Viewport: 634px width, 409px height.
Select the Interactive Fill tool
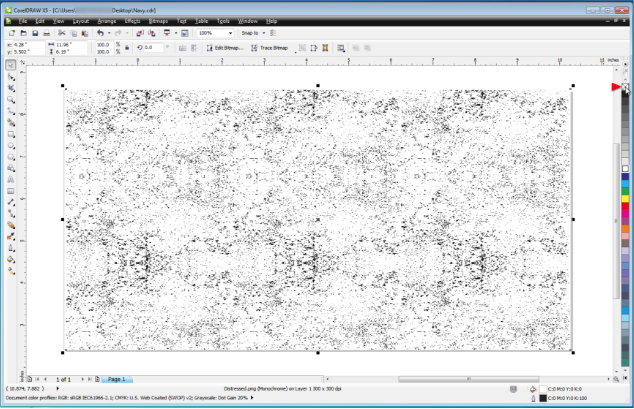point(11,271)
